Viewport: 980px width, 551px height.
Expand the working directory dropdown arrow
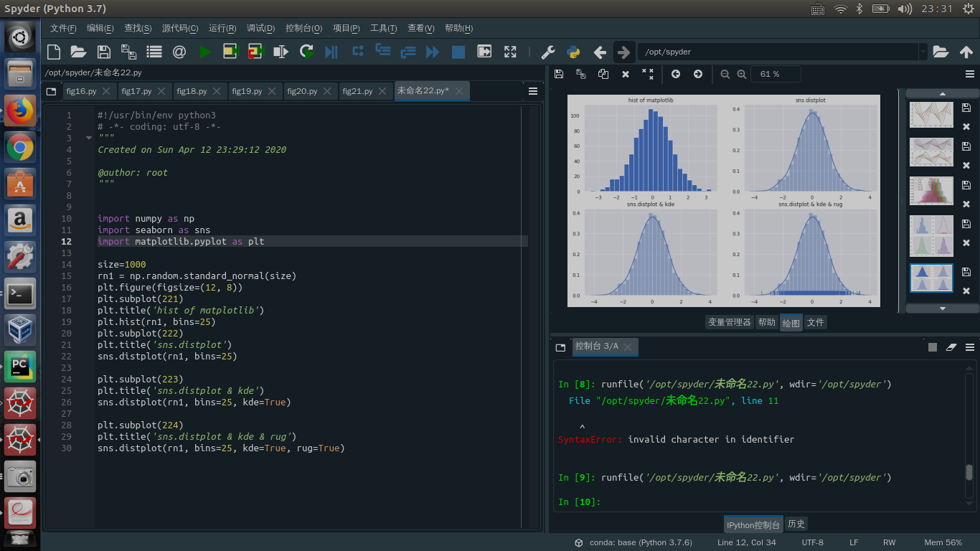click(x=923, y=52)
